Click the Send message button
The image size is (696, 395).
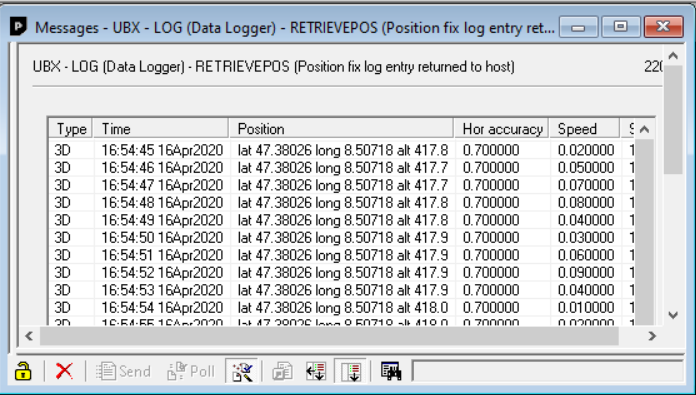(x=123, y=371)
